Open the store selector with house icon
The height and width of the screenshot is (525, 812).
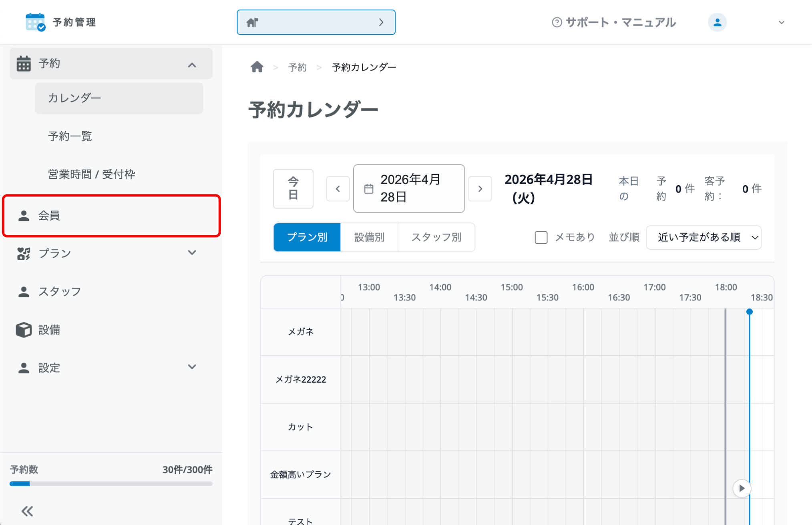pyautogui.click(x=316, y=22)
